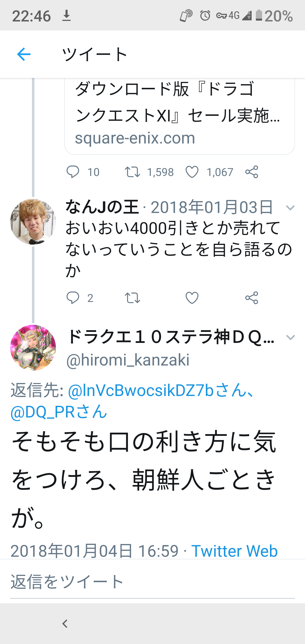Open the square-enix.com link card
This screenshot has width=305, height=644.
click(180, 116)
